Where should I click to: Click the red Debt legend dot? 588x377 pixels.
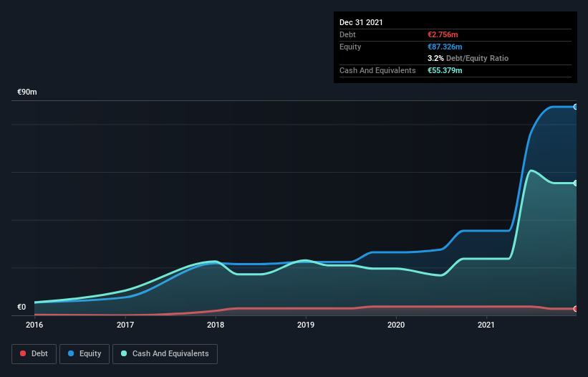point(23,353)
